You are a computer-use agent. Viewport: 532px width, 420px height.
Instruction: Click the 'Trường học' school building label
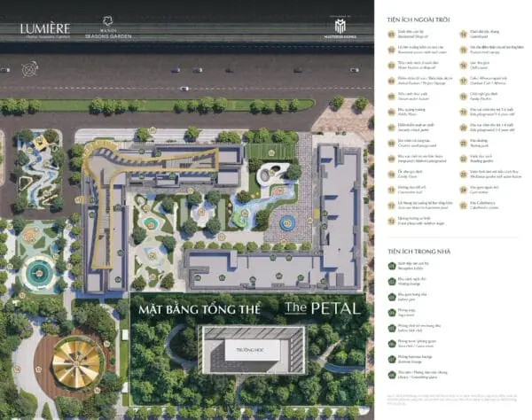click(x=251, y=350)
